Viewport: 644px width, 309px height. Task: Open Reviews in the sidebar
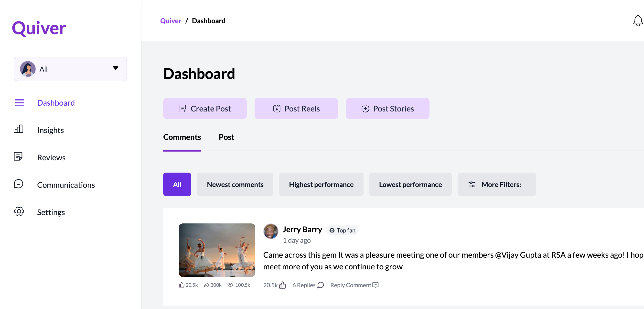point(51,157)
